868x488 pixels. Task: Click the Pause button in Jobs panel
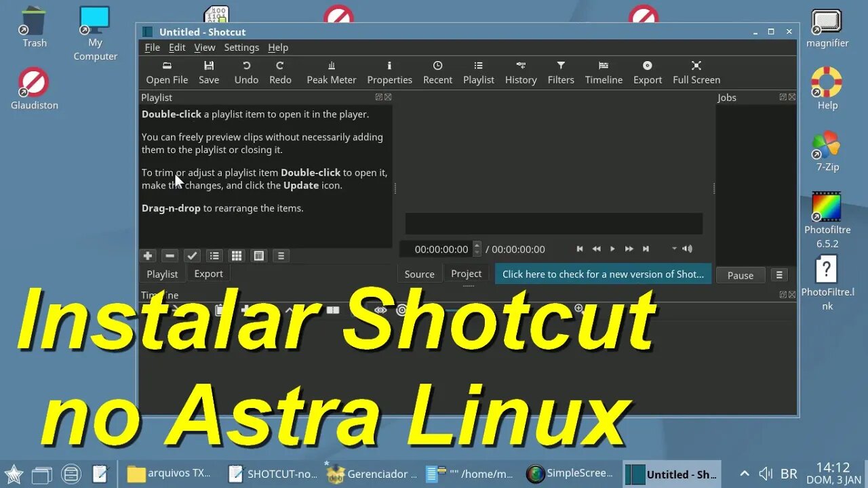(741, 275)
